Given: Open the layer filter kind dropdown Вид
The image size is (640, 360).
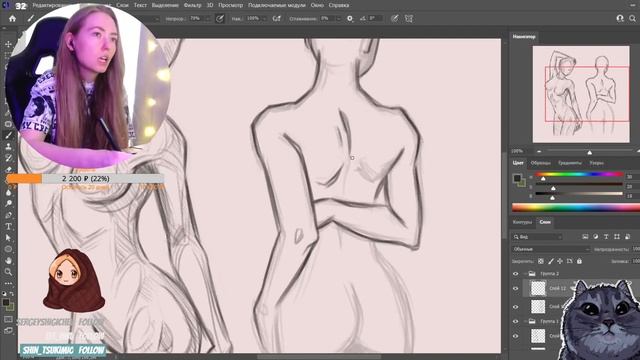Looking at the screenshot, I should pyautogui.click(x=538, y=237).
